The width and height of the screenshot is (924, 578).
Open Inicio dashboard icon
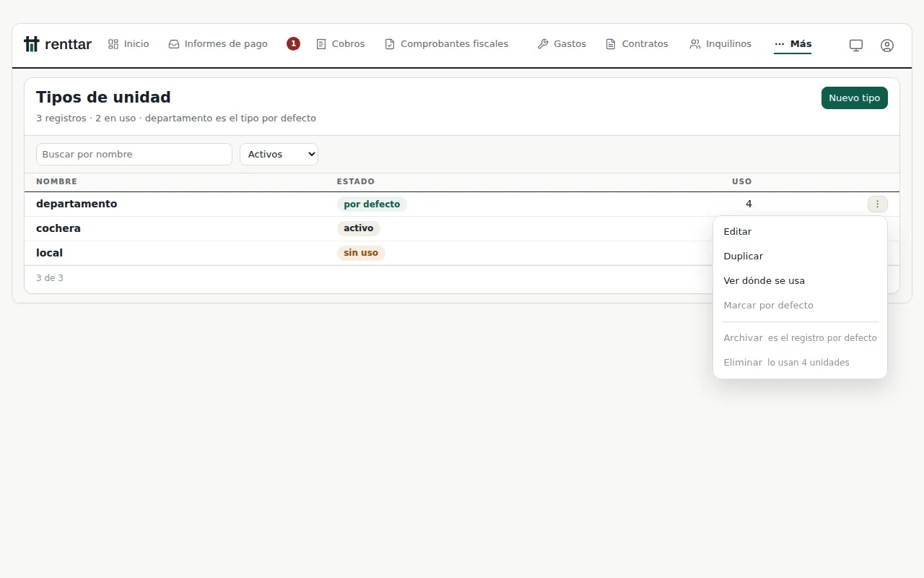click(113, 44)
